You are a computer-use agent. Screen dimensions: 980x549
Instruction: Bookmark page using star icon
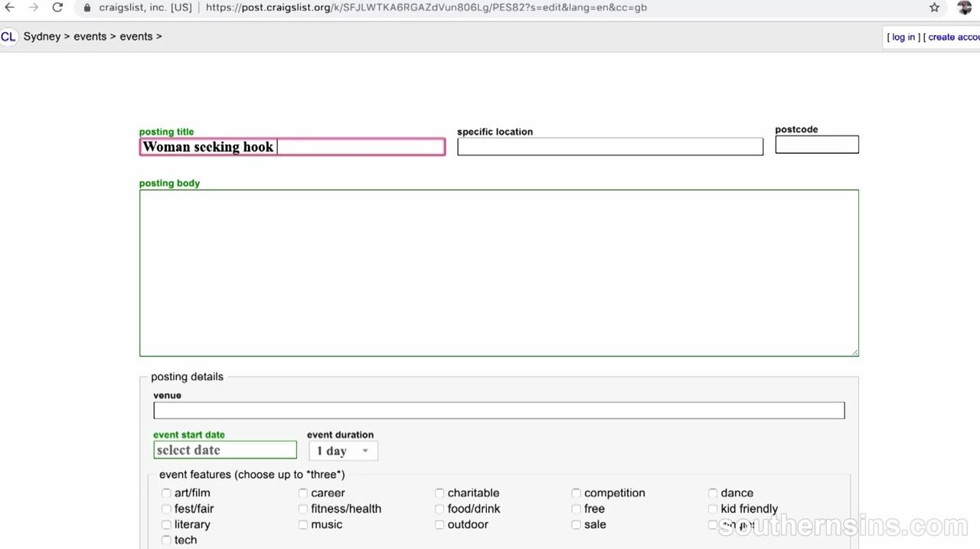tap(934, 8)
